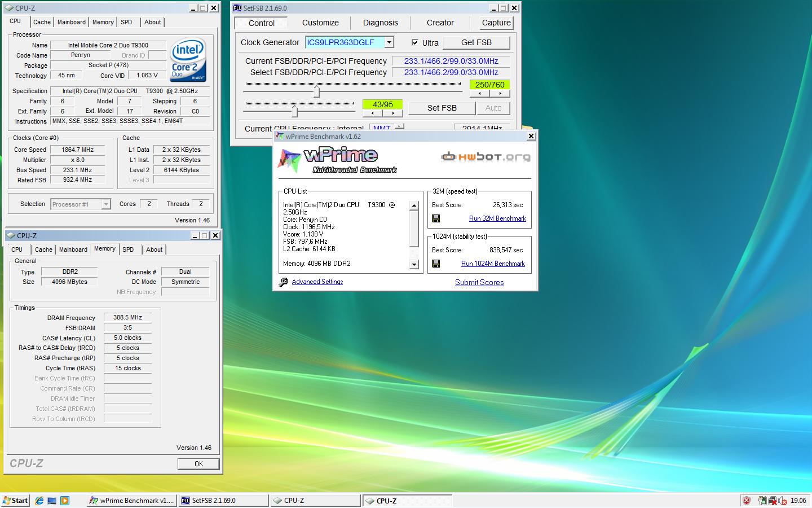This screenshot has width=812, height=508.
Task: Click the Capture button in SetFSB
Action: click(496, 23)
